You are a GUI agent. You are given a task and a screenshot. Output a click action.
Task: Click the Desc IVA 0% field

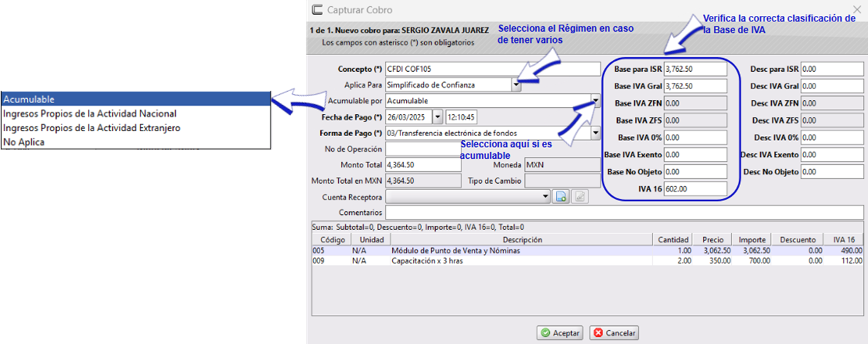coord(833,137)
